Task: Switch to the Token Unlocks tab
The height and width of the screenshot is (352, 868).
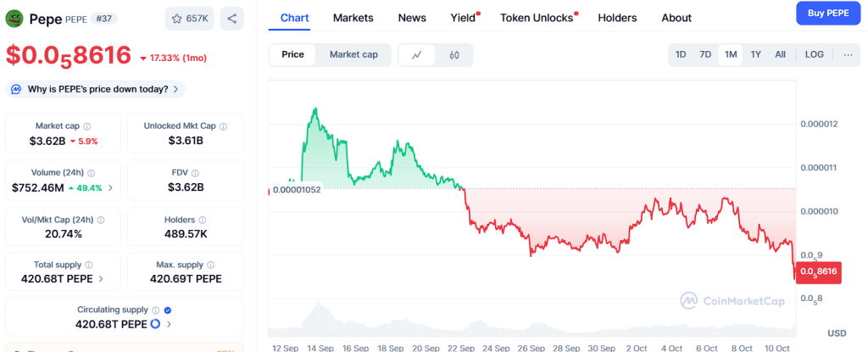Action: point(537,18)
